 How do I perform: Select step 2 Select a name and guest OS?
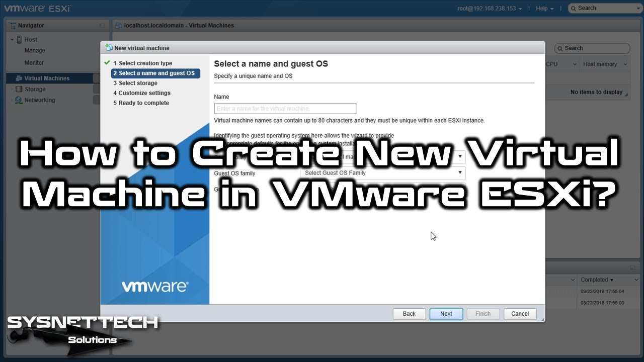click(155, 73)
